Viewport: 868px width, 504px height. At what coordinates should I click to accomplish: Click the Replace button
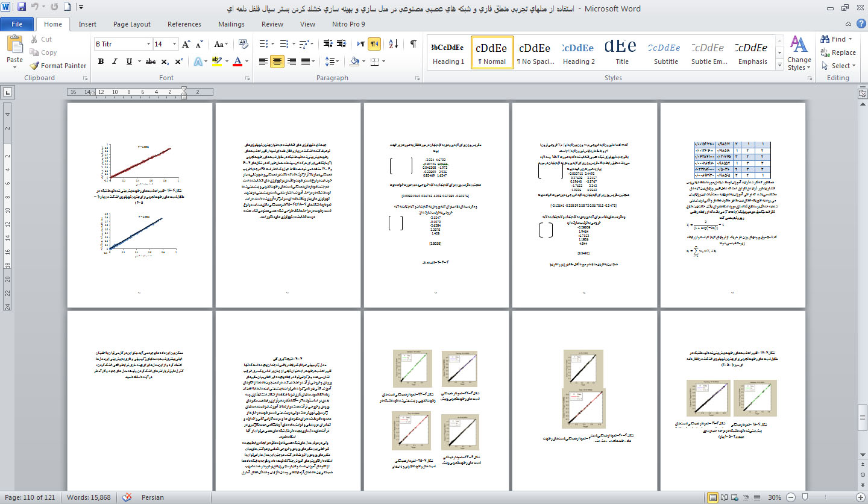838,52
